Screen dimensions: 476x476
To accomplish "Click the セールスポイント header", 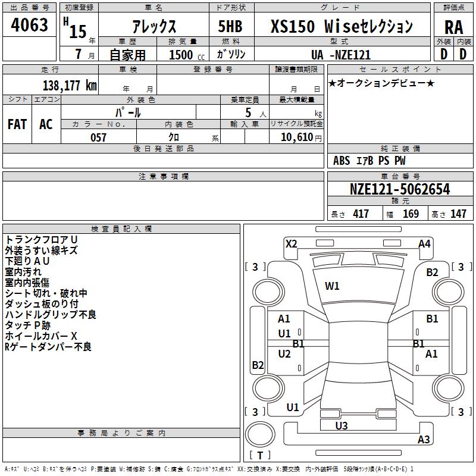I will pyautogui.click(x=400, y=70).
